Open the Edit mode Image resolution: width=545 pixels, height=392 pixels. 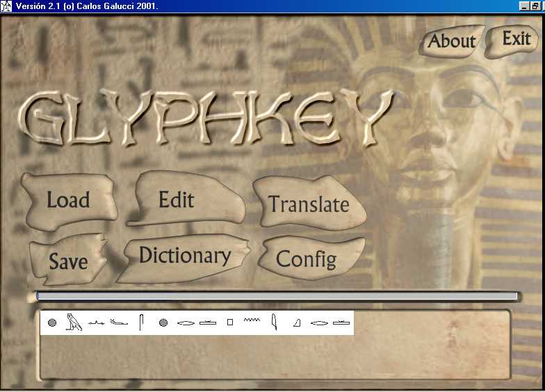(x=186, y=199)
